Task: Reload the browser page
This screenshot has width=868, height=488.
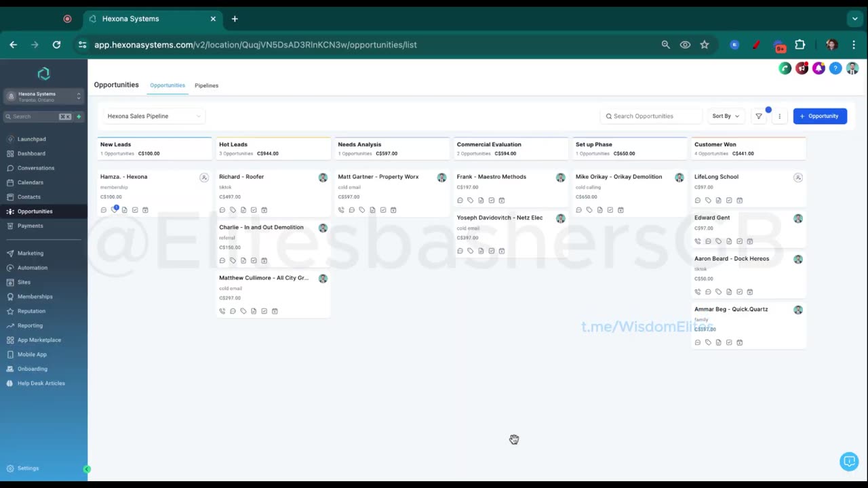Action: (x=56, y=45)
